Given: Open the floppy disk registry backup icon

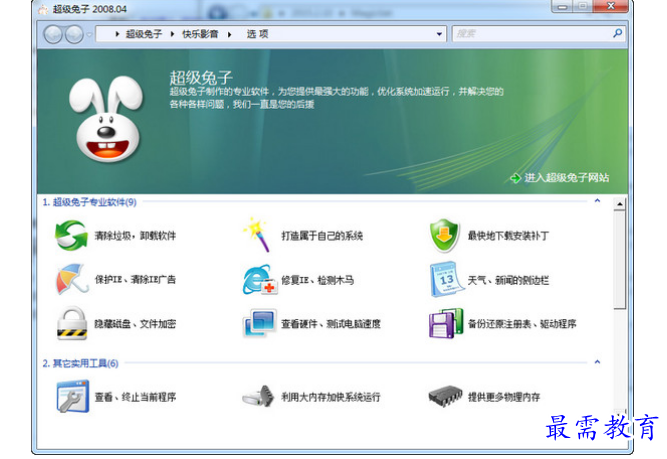Looking at the screenshot, I should point(446,323).
